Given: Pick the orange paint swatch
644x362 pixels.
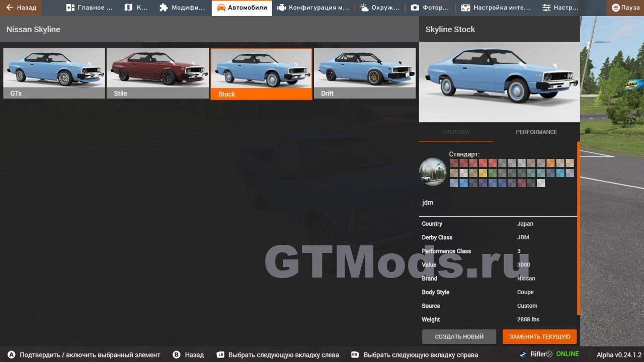Looking at the screenshot, I should click(x=550, y=163).
